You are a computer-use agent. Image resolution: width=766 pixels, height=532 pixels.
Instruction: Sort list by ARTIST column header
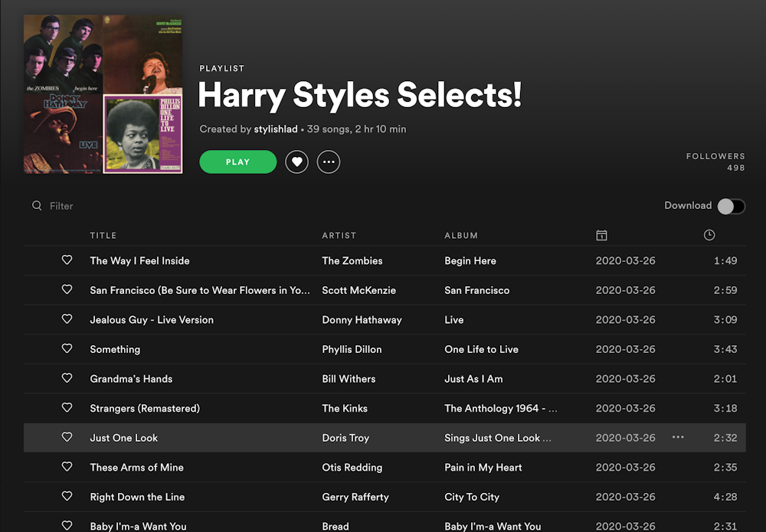339,235
